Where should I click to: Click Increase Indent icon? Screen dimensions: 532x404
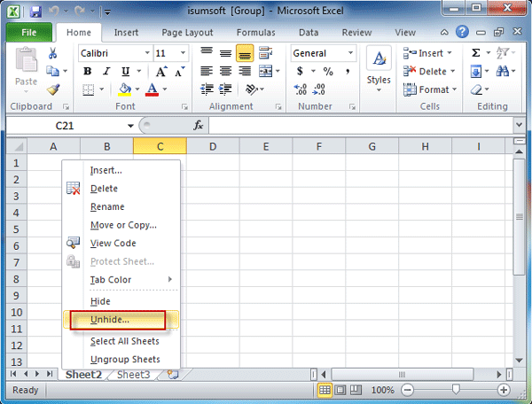coord(225,89)
